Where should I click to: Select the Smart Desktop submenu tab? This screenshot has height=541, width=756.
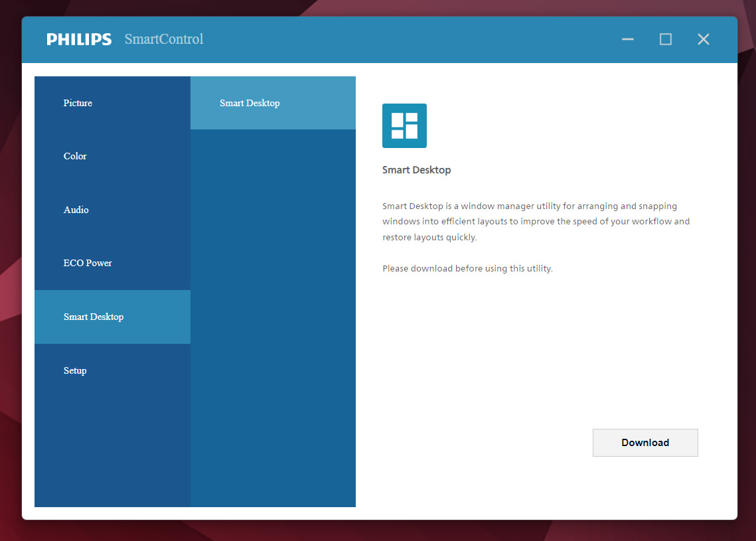250,103
